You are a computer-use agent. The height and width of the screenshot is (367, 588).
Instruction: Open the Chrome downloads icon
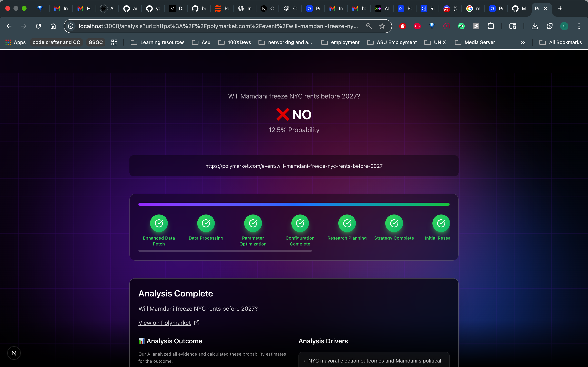(x=535, y=26)
